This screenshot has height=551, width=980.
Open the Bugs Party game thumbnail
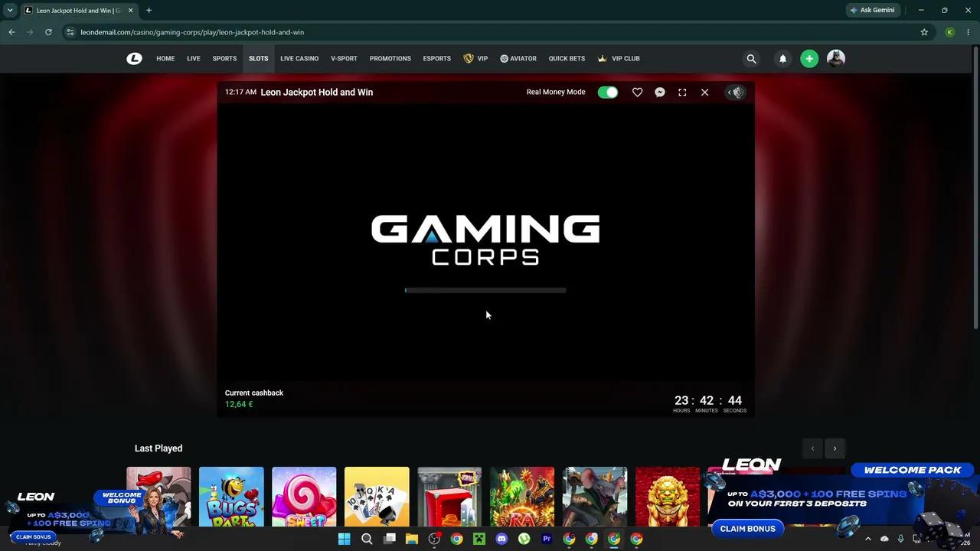coord(231,497)
